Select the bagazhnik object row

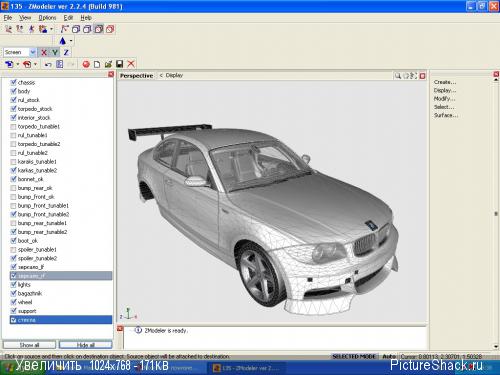tap(61, 293)
